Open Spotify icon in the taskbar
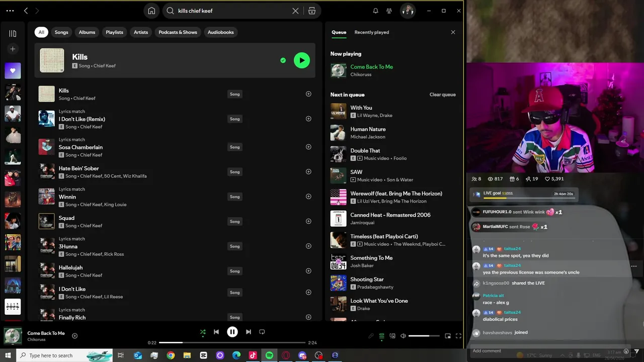This screenshot has height=362, width=644. 269,355
